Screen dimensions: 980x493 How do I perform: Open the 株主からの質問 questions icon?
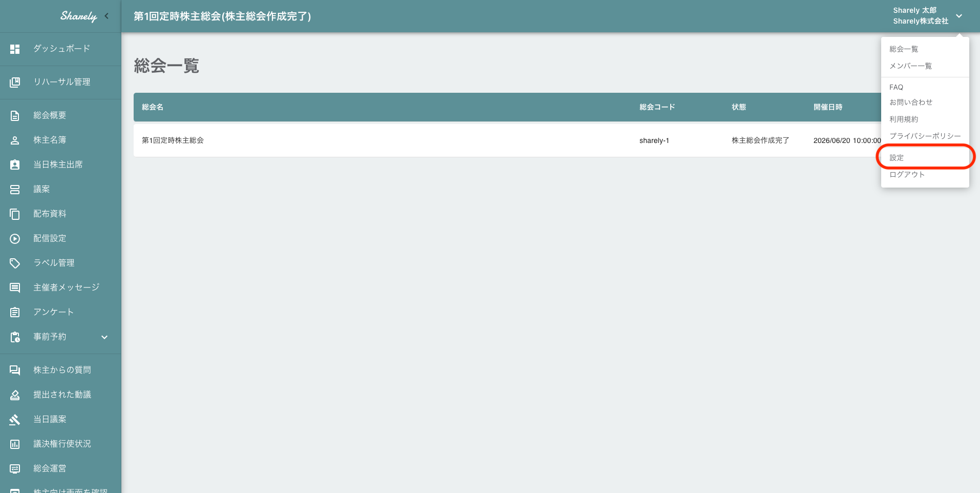(x=14, y=369)
